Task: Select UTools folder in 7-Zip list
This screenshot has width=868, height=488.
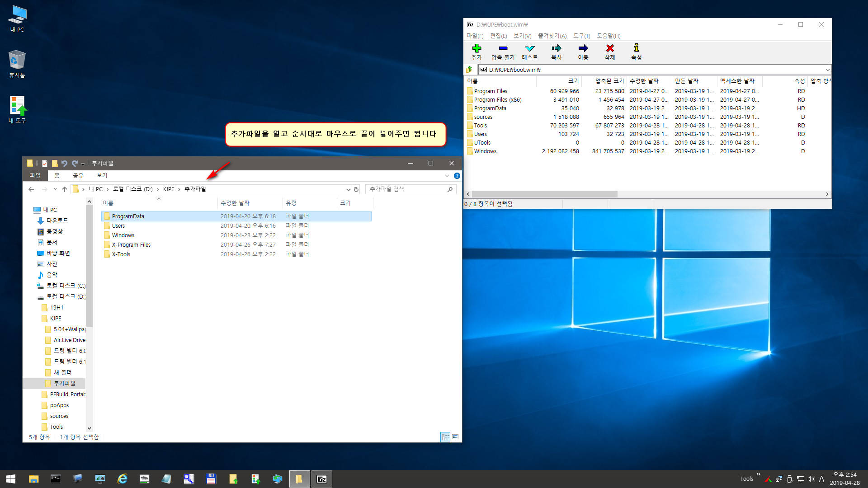Action: tap(482, 143)
